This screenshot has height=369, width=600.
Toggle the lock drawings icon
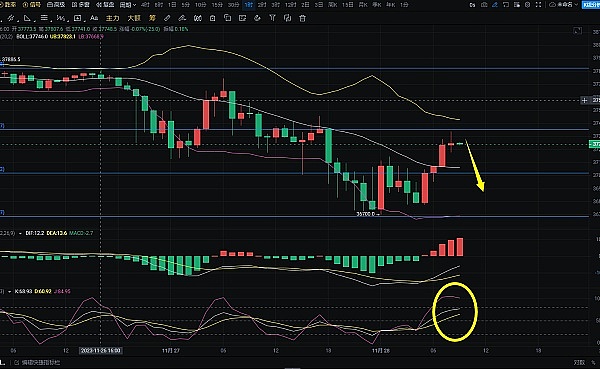click(x=213, y=18)
